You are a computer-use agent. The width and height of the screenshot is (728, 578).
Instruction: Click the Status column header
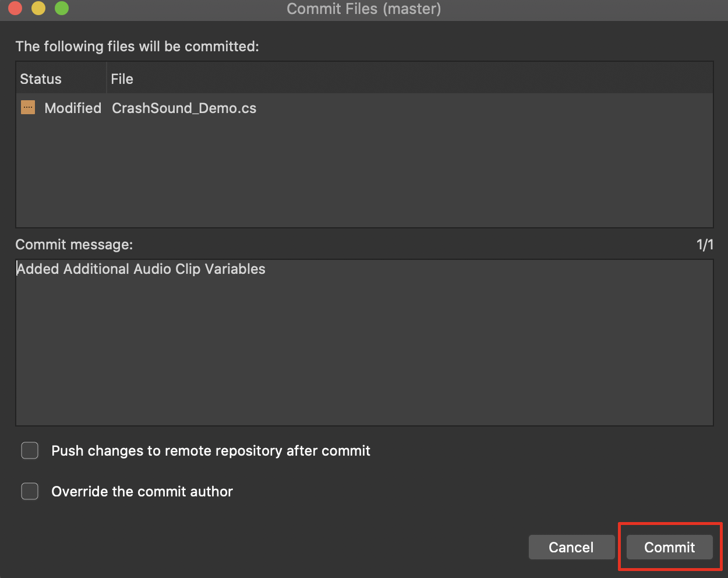point(41,79)
